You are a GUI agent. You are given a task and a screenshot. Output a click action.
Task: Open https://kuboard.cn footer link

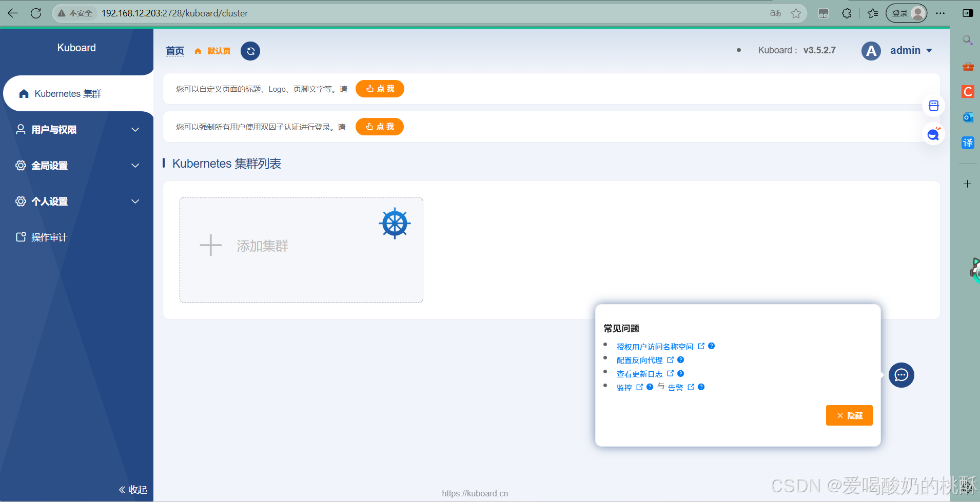(475, 493)
